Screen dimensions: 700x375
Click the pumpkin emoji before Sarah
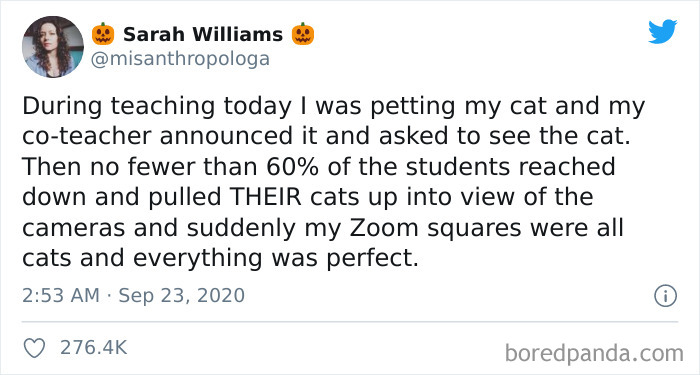pos(103,34)
